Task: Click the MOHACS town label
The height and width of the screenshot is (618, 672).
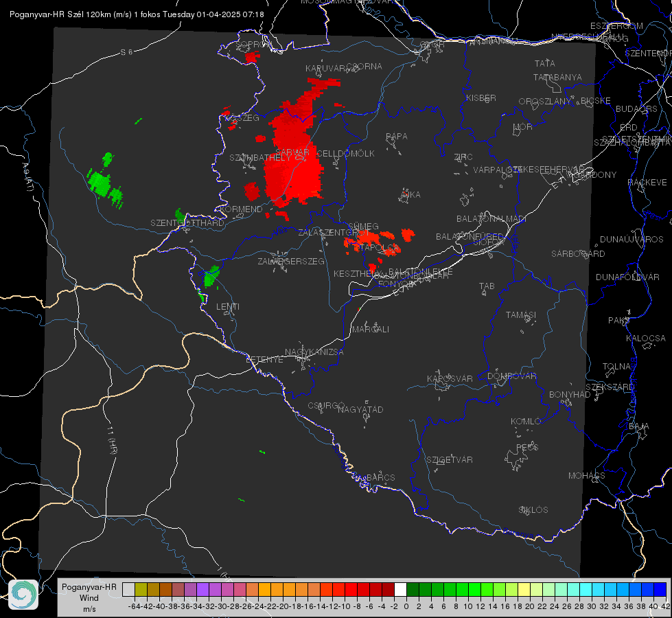Action: click(x=586, y=476)
